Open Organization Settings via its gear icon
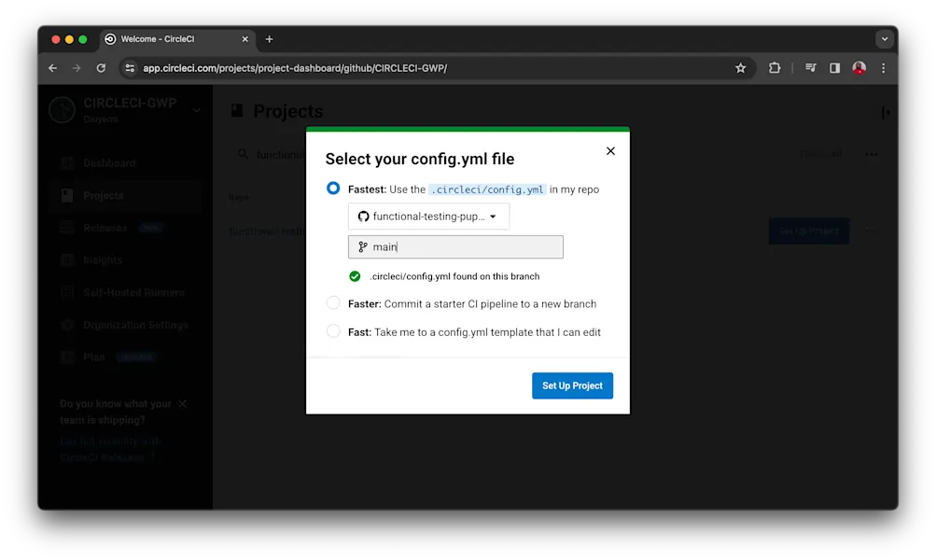Image resolution: width=936 pixels, height=560 pixels. (68, 325)
